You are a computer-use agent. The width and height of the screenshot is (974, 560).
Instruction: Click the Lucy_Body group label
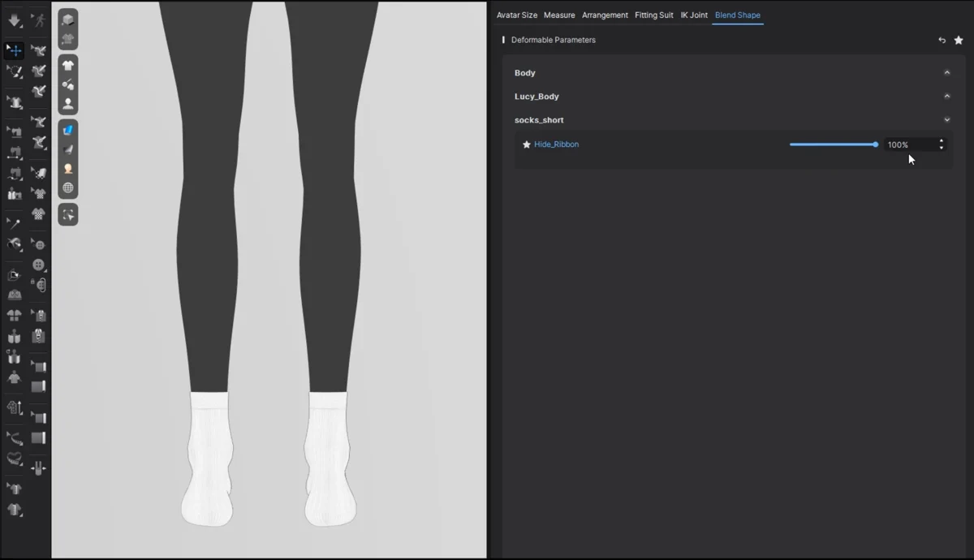tap(537, 97)
